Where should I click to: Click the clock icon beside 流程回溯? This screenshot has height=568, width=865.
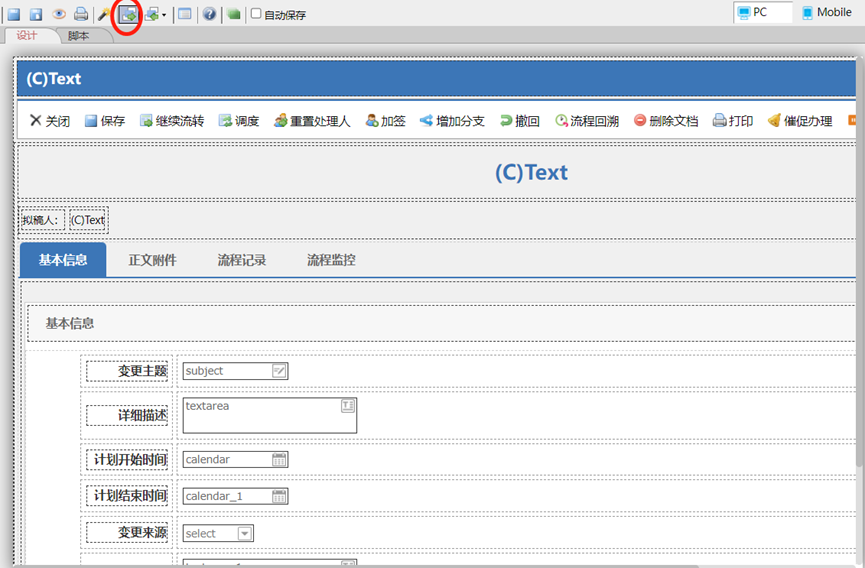point(561,120)
